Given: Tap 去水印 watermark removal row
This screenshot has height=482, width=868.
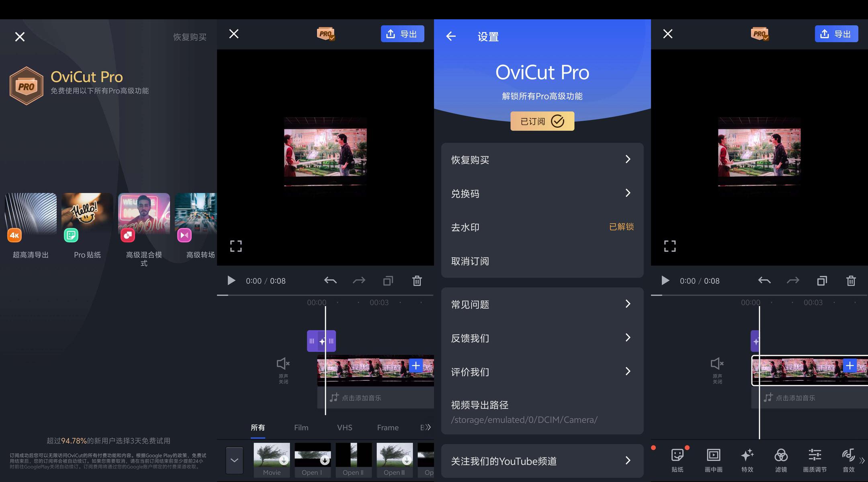Looking at the screenshot, I should 542,227.
